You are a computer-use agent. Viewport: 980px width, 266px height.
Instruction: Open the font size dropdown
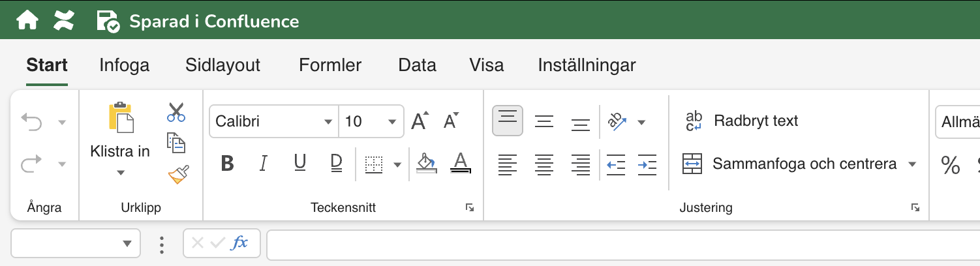click(371, 122)
